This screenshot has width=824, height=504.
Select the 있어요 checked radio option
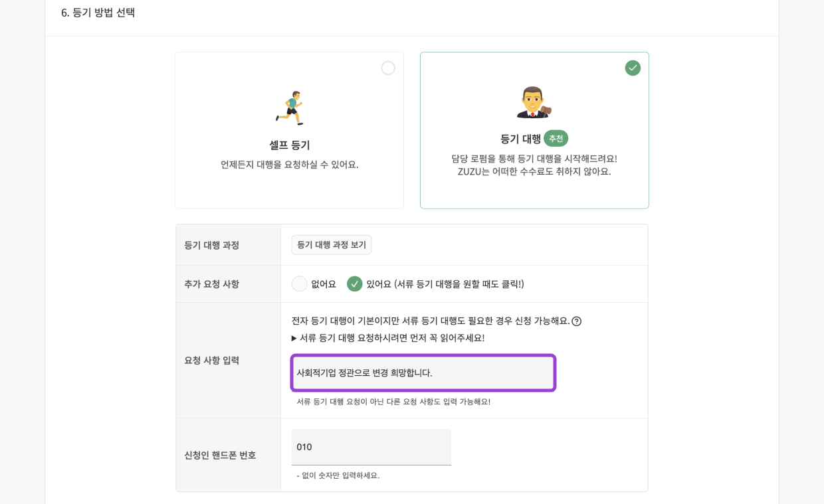pos(355,284)
